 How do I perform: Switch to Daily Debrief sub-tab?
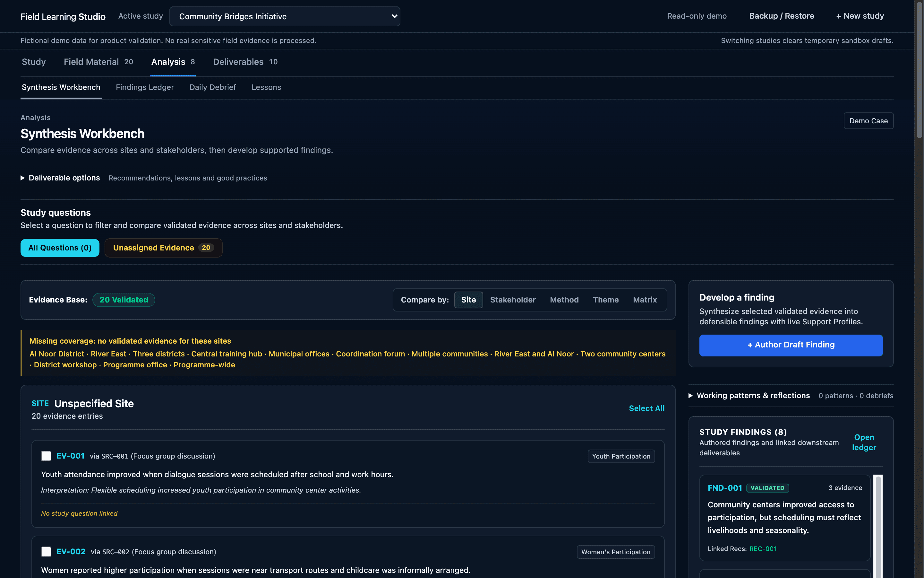[213, 87]
